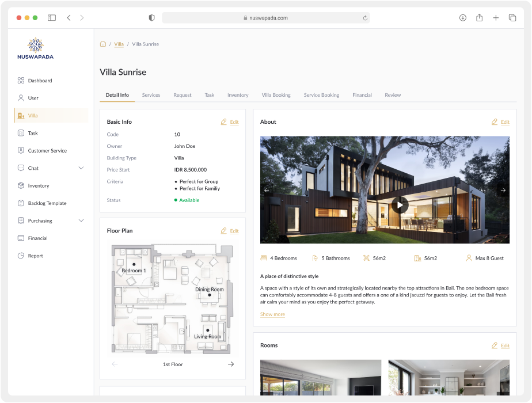
Task: Expand the Purchasing submenu chevron
Action: tap(81, 220)
